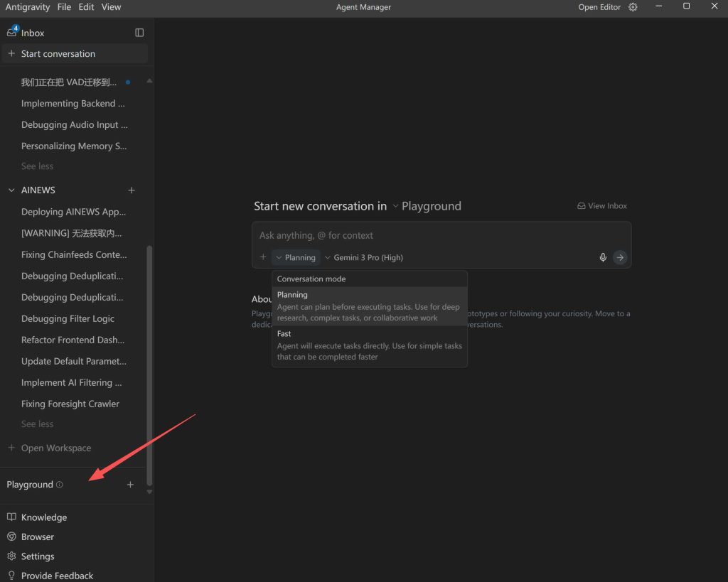The image size is (728, 582).
Task: Open the Inbox with unread notifications
Action: pos(31,32)
